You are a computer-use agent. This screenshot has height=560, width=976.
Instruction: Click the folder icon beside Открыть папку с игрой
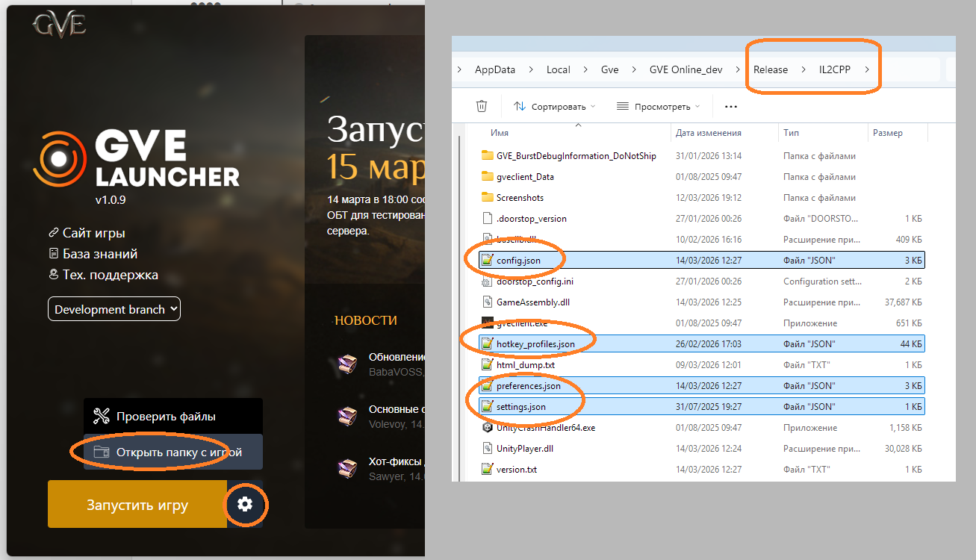[x=102, y=452]
